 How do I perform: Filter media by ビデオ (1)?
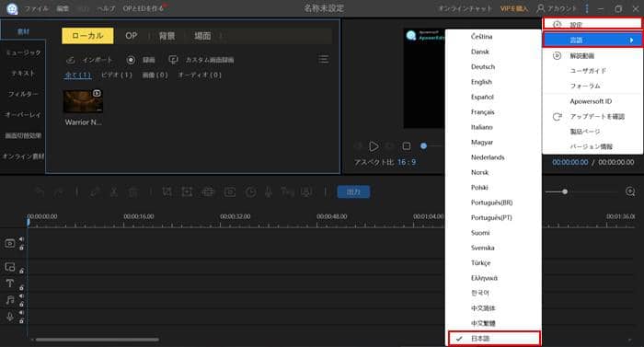pyautogui.click(x=117, y=75)
